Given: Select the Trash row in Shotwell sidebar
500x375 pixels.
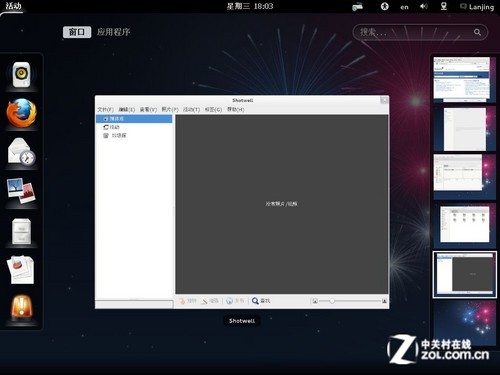Looking at the screenshot, I should coord(134,135).
